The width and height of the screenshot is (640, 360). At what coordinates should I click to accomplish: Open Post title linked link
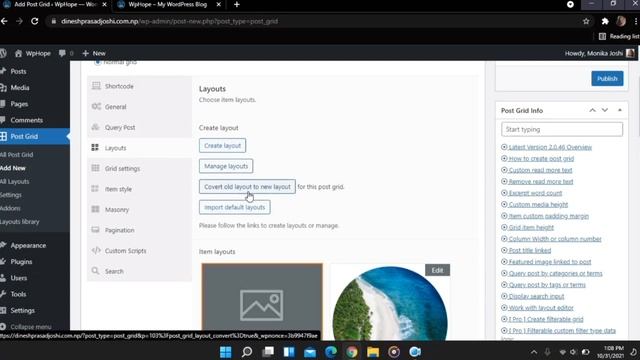529,250
